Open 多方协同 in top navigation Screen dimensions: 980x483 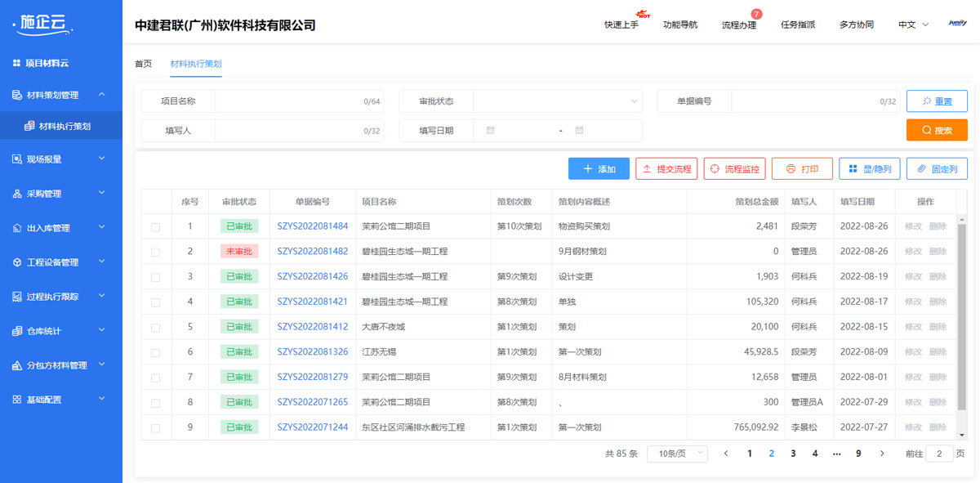[x=857, y=25]
